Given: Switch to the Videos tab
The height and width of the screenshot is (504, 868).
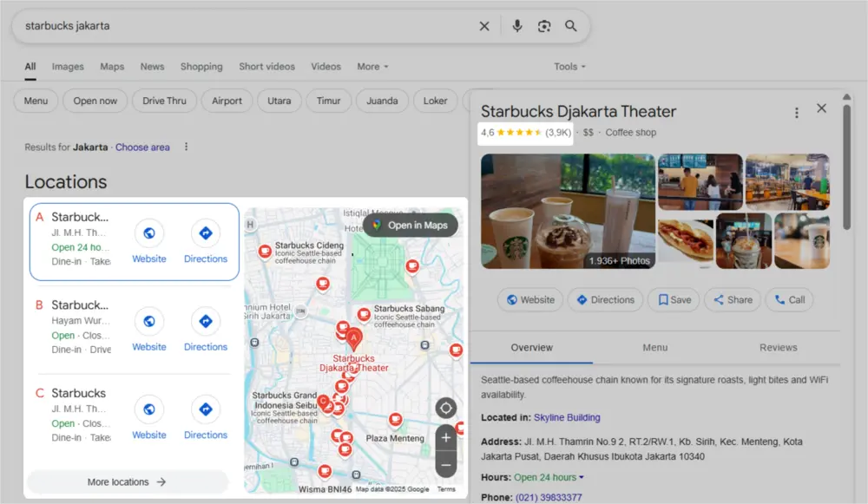Looking at the screenshot, I should click(x=326, y=67).
